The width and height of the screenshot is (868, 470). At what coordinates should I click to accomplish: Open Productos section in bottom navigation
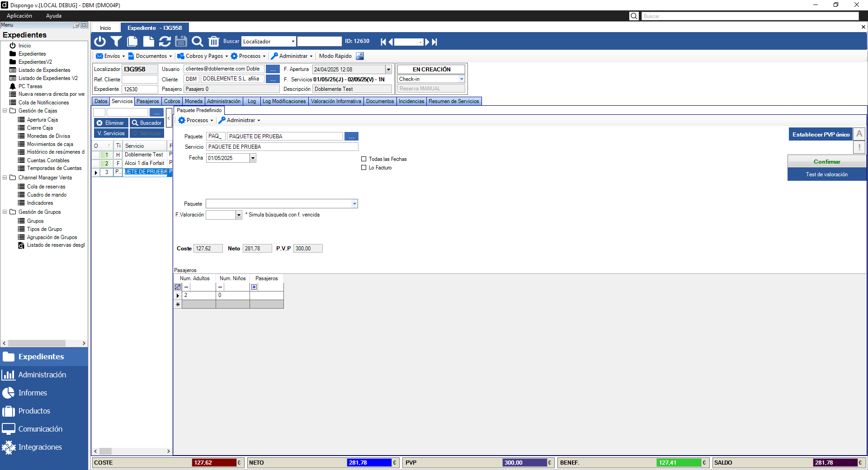[x=44, y=411]
